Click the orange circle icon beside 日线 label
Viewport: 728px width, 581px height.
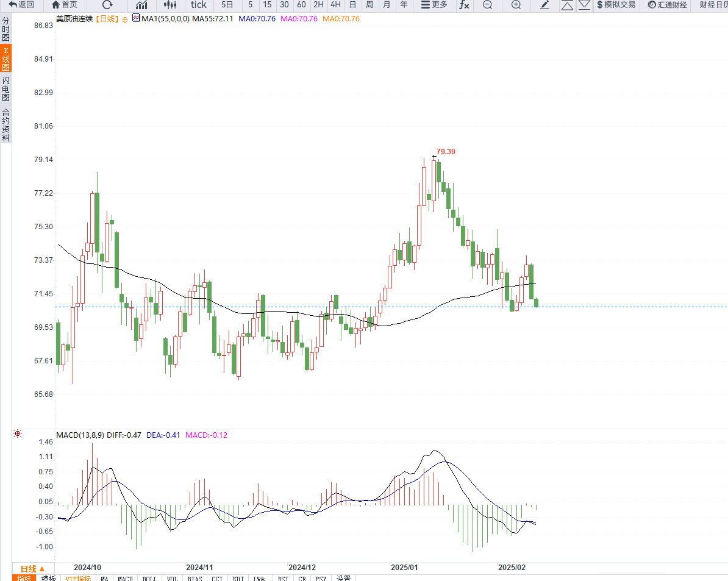tap(125, 20)
